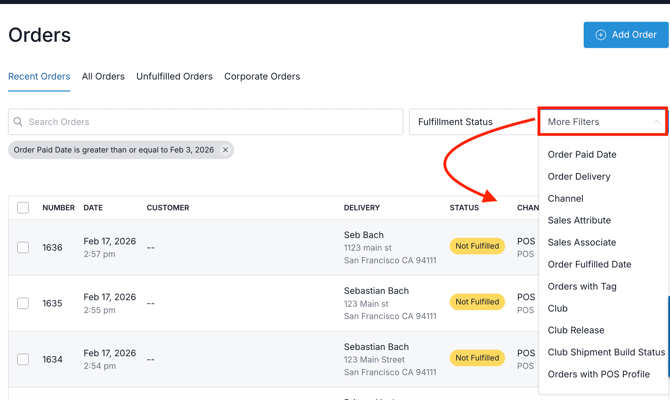The image size is (670, 400).
Task: Open the Fulfillment Status dropdown
Action: coord(472,122)
